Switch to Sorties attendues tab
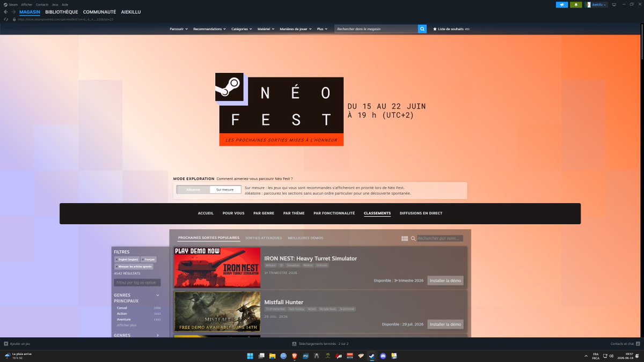 [x=264, y=238]
